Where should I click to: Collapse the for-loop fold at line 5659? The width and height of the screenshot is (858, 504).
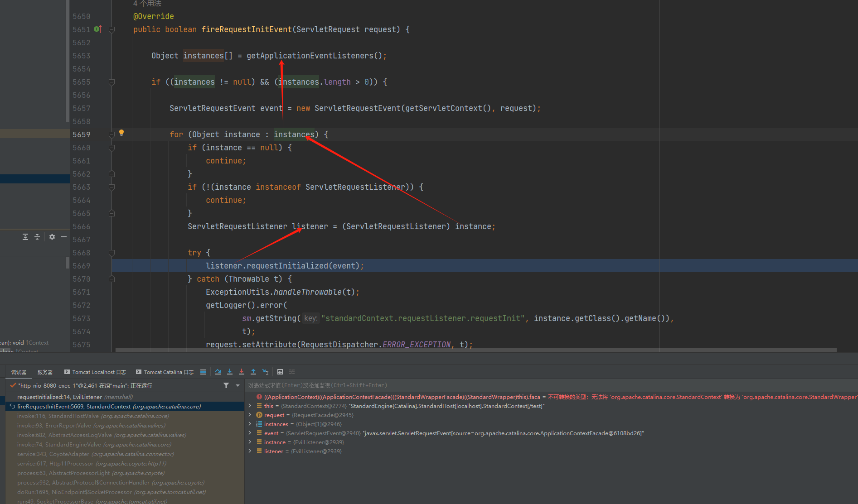[x=111, y=134]
